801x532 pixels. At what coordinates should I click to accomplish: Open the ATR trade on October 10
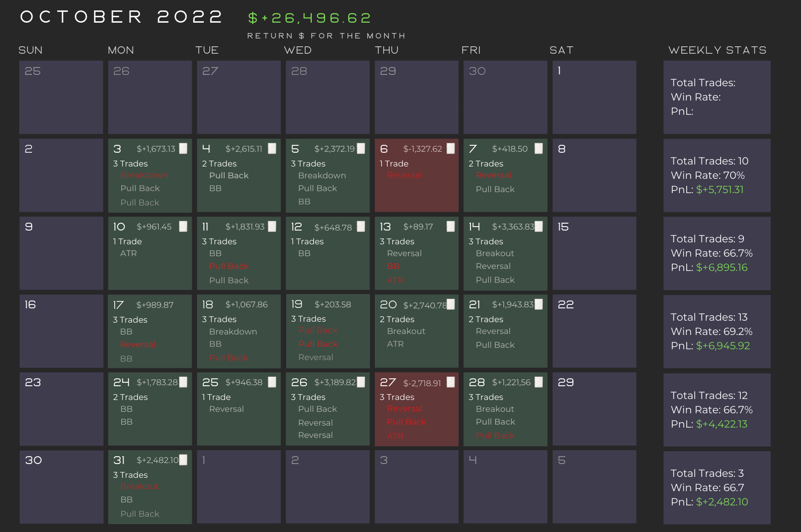click(129, 253)
